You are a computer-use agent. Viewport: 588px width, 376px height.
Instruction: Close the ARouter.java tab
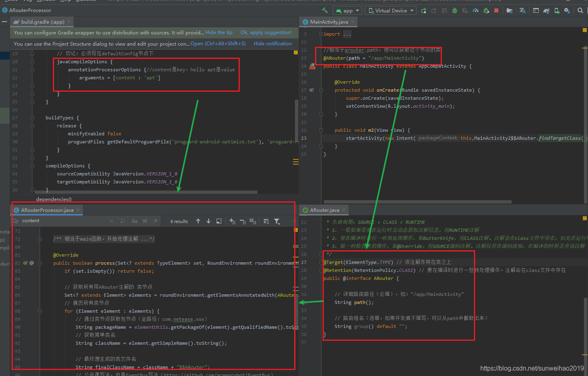click(344, 210)
